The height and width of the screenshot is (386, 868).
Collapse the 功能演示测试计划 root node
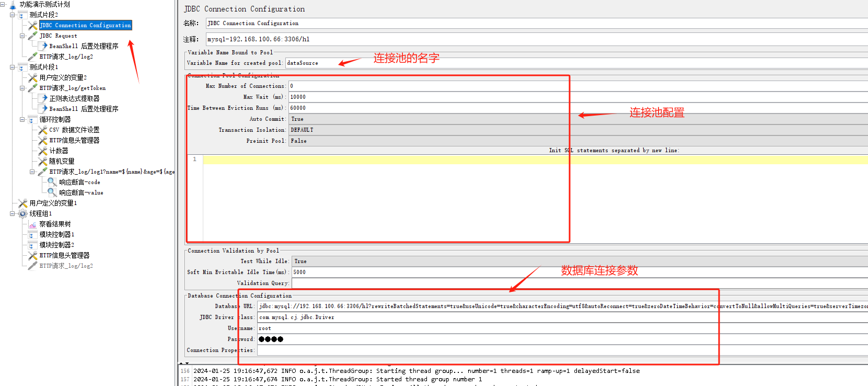(x=3, y=5)
